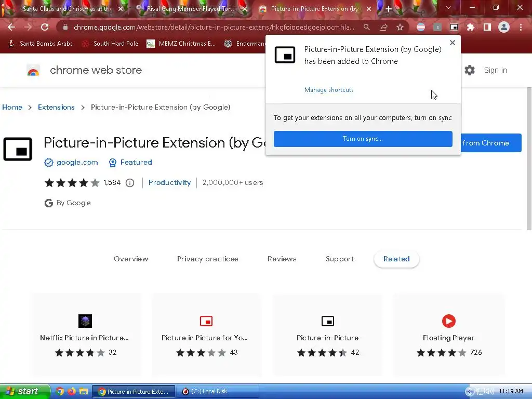Open the Support tab
Image resolution: width=532 pixels, height=399 pixels.
(340, 259)
